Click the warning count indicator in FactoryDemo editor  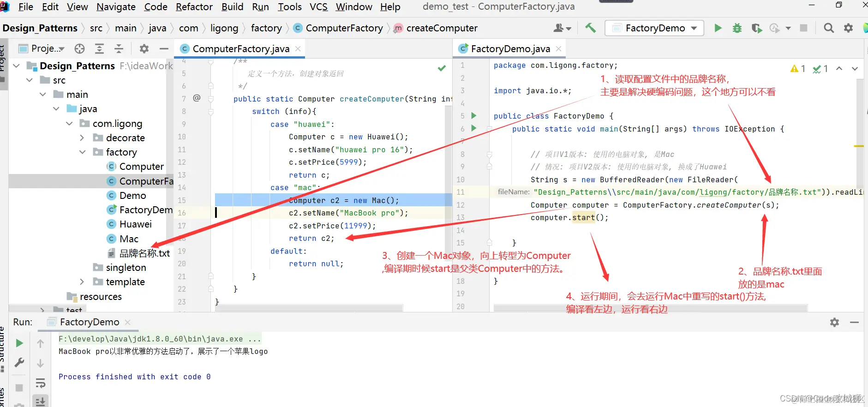point(798,69)
